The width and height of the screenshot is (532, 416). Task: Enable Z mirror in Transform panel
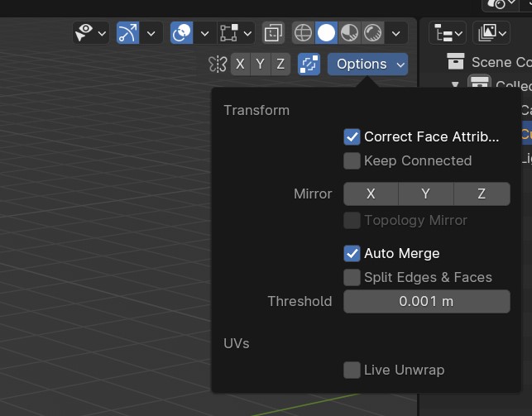point(482,194)
